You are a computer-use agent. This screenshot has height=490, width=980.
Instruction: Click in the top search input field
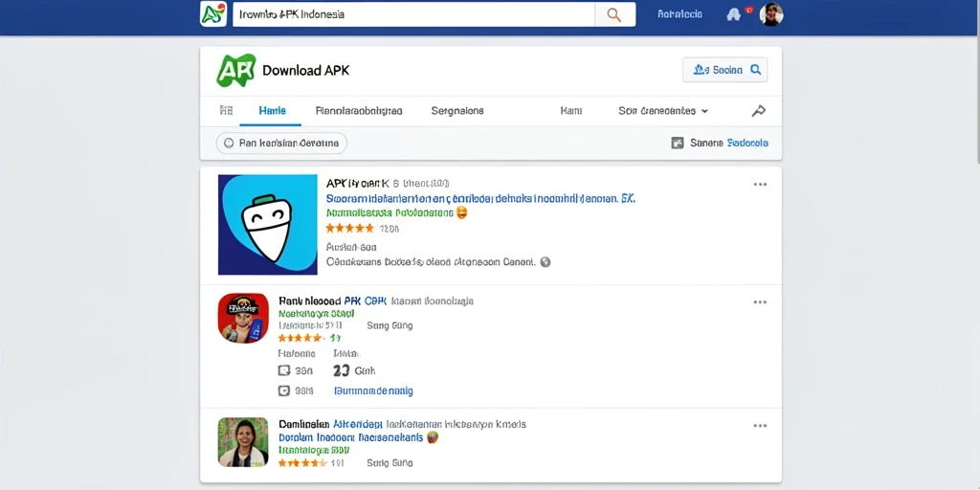click(x=413, y=14)
